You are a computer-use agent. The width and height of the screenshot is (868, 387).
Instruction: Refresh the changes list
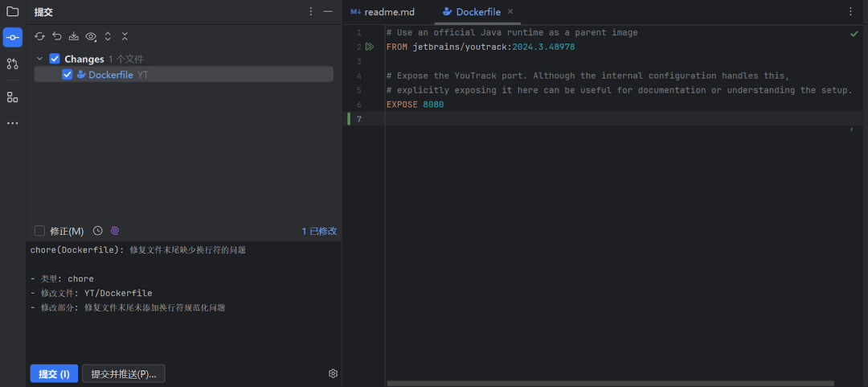[x=39, y=36]
